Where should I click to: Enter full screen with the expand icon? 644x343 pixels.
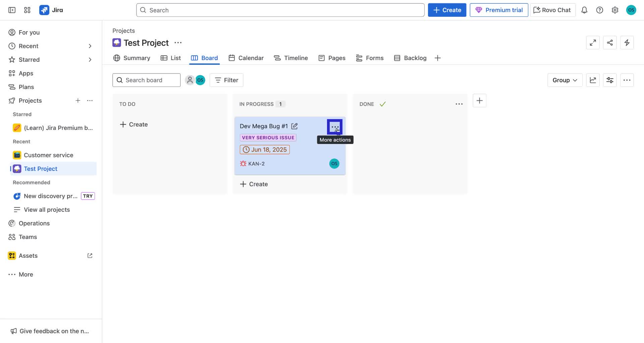point(593,43)
